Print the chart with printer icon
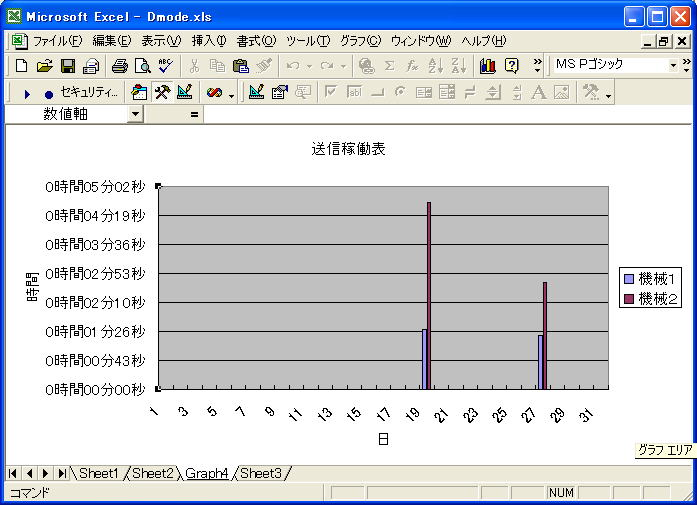The height and width of the screenshot is (505, 697). 120,66
